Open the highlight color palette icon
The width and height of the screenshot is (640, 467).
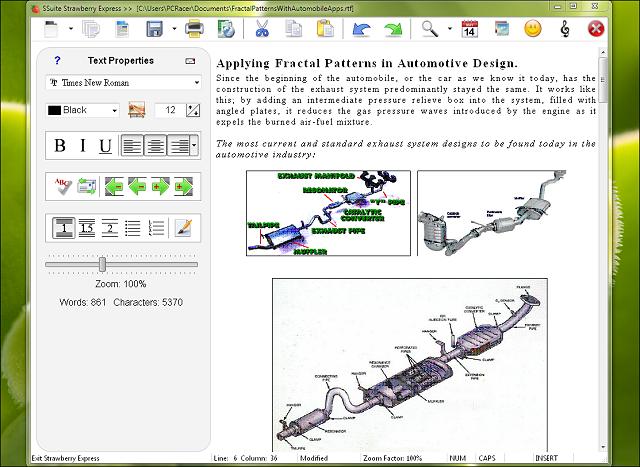point(137,110)
